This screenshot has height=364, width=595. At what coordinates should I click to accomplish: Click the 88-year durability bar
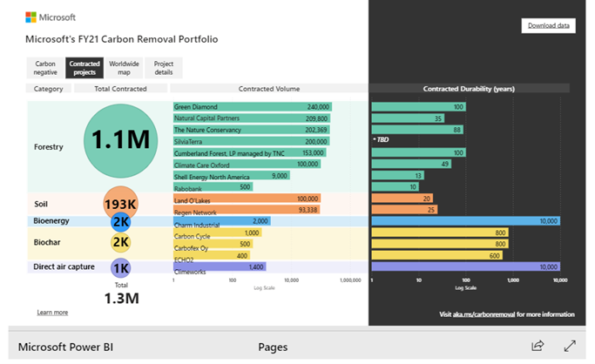coord(417,130)
